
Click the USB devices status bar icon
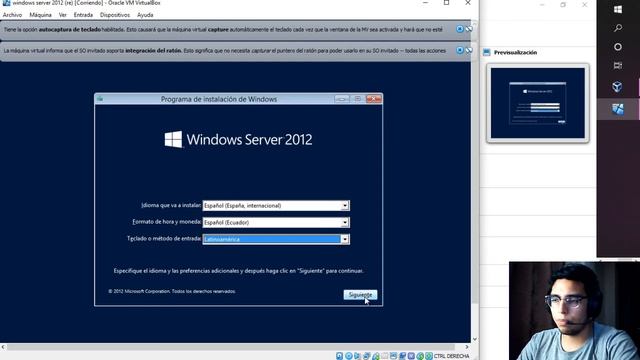tap(376, 356)
